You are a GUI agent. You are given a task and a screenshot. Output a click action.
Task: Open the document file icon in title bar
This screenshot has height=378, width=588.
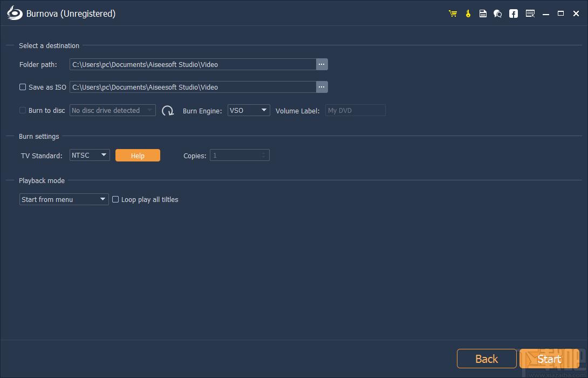tap(483, 13)
